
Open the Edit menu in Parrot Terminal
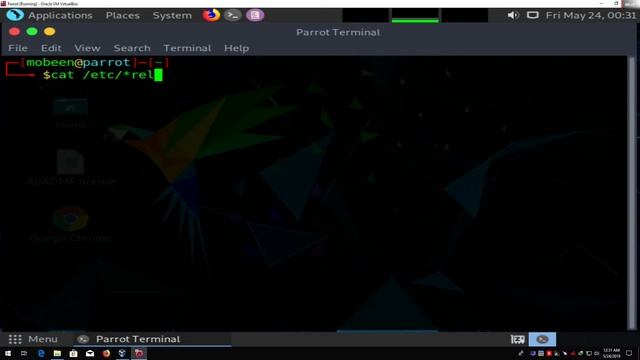[x=51, y=48]
